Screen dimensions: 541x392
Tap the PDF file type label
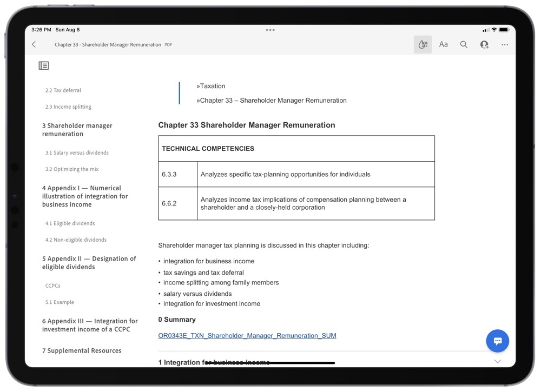[168, 45]
